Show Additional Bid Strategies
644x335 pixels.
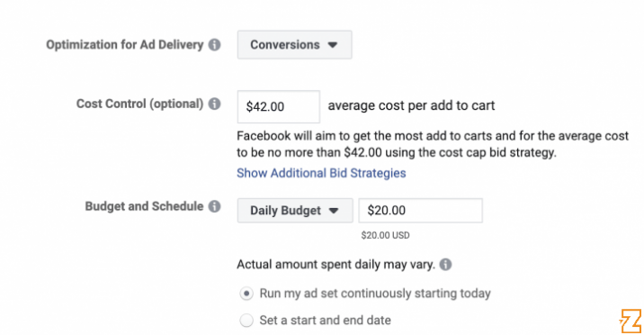(321, 173)
